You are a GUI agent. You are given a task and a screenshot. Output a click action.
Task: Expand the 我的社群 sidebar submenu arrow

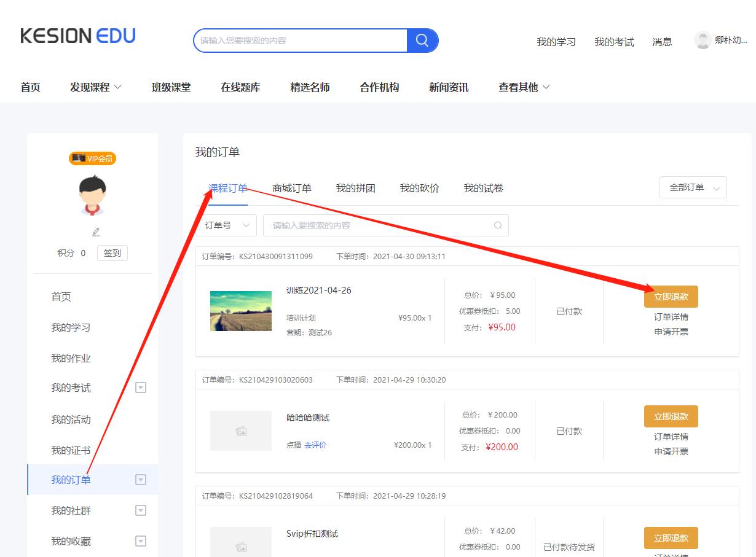click(x=141, y=510)
